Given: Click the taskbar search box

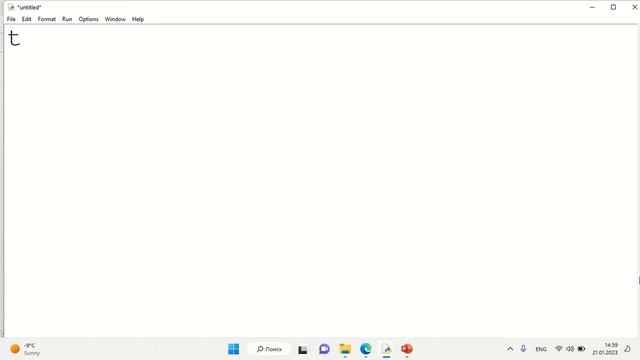Looking at the screenshot, I should tap(269, 349).
